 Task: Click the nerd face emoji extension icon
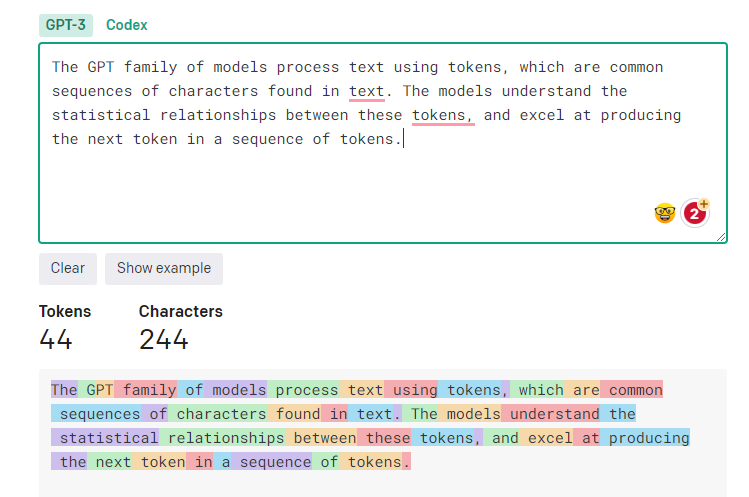point(664,213)
